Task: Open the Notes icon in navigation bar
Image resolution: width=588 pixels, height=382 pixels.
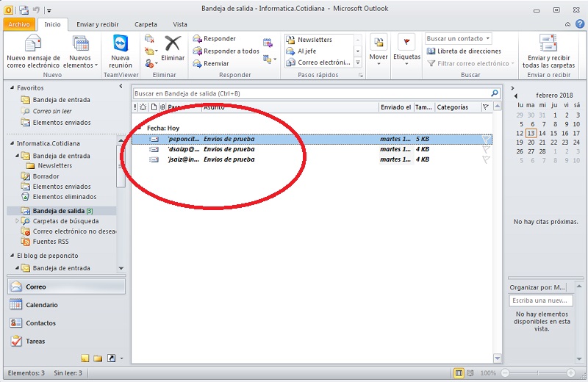Action: click(85, 358)
